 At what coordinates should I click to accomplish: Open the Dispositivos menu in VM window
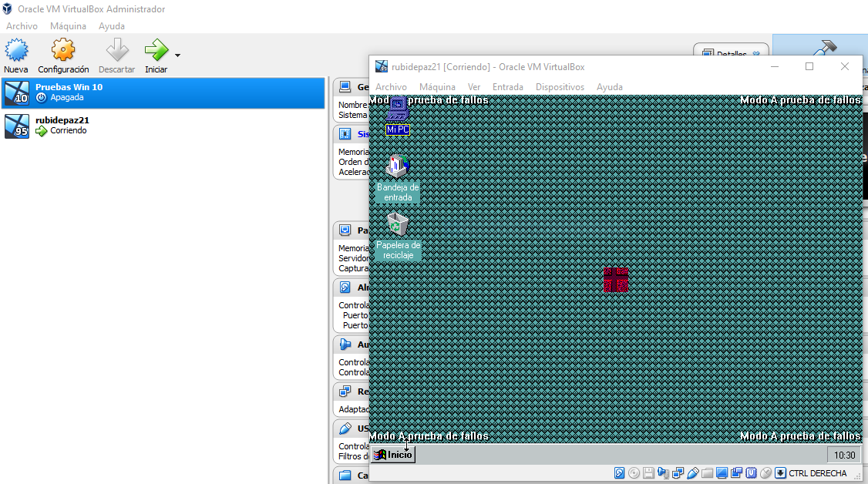point(560,87)
